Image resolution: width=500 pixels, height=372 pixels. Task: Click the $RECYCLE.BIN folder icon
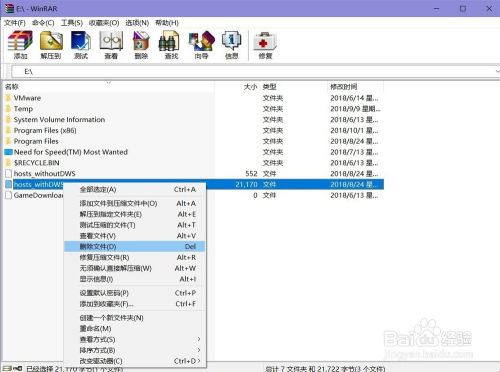pos(9,163)
